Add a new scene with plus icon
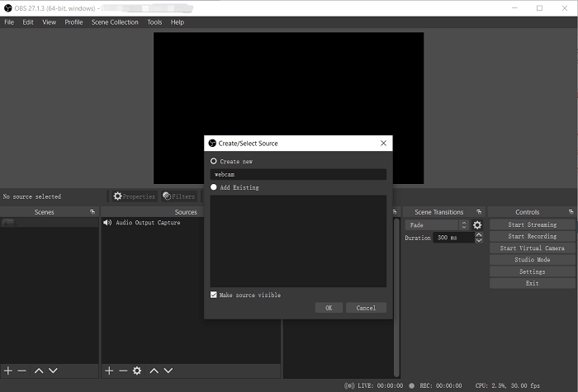This screenshot has height=392, width=578. pos(8,371)
